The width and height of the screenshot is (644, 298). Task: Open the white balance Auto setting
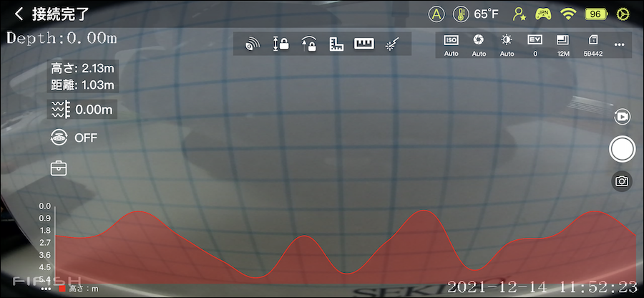(507, 44)
